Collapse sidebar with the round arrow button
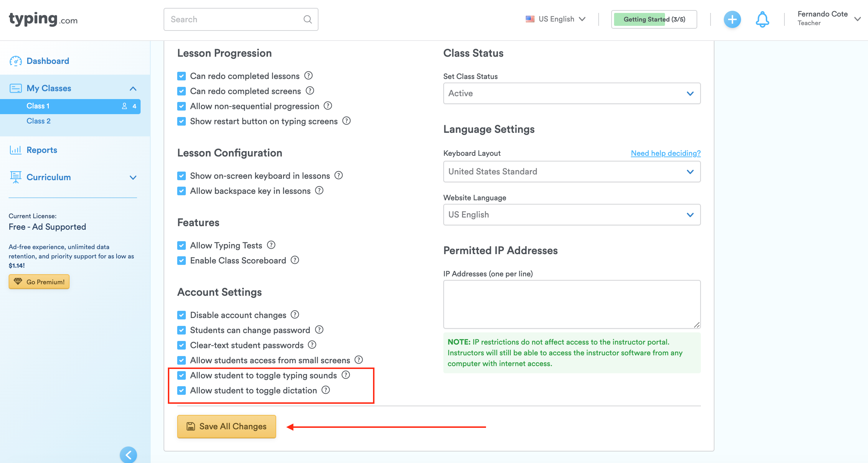 pos(128,455)
